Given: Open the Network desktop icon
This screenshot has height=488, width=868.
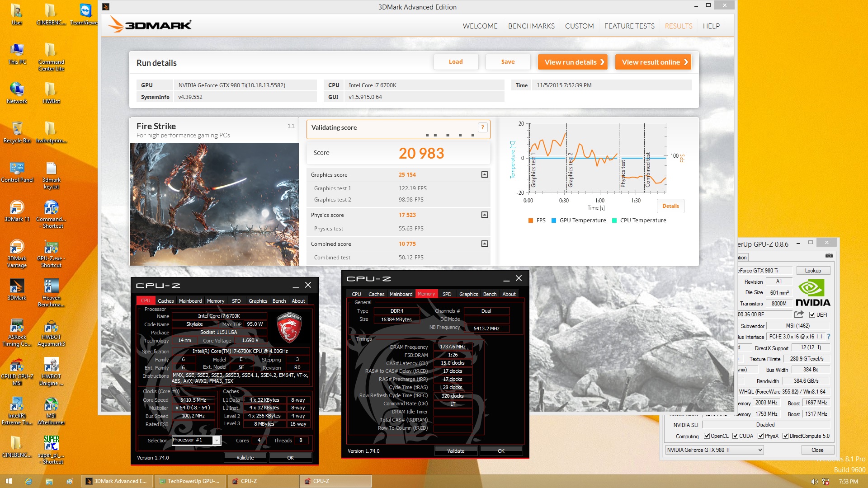Looking at the screenshot, I should pyautogui.click(x=17, y=93).
